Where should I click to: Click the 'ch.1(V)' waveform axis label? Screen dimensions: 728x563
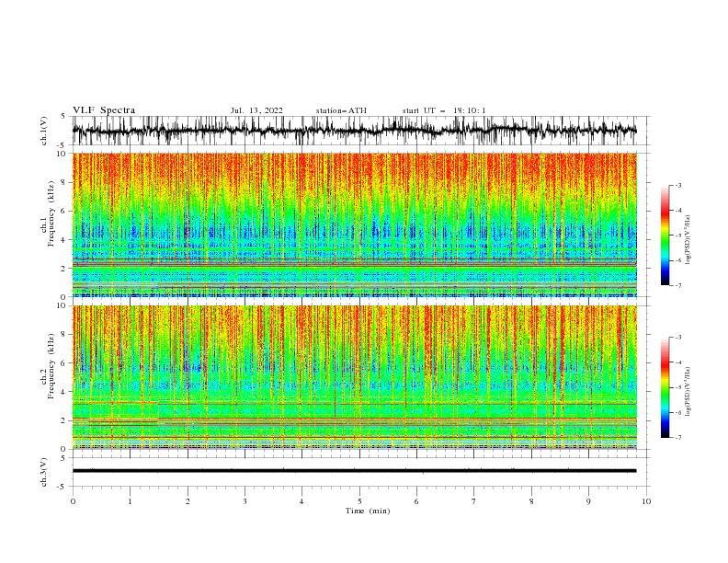click(x=44, y=131)
